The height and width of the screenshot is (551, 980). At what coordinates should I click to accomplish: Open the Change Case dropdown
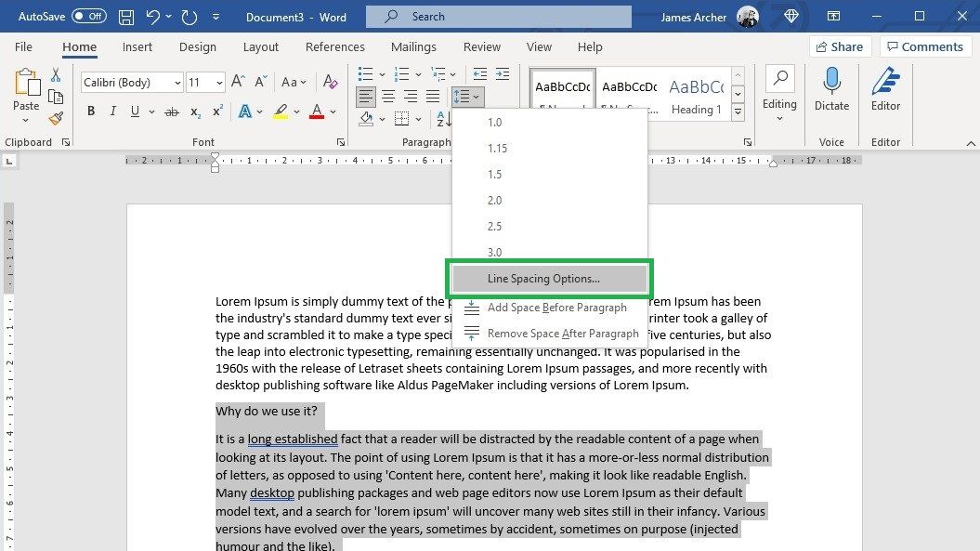(295, 82)
